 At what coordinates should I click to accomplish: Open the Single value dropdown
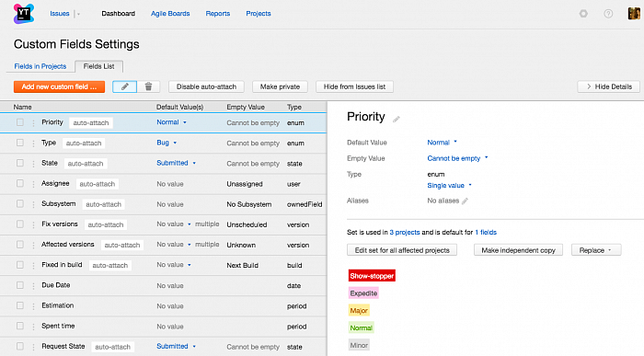[449, 186]
